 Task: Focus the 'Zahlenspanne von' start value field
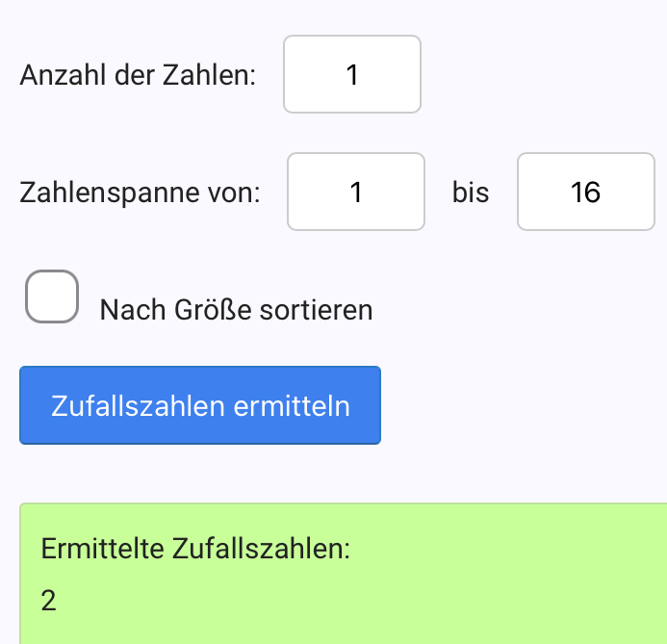356,192
